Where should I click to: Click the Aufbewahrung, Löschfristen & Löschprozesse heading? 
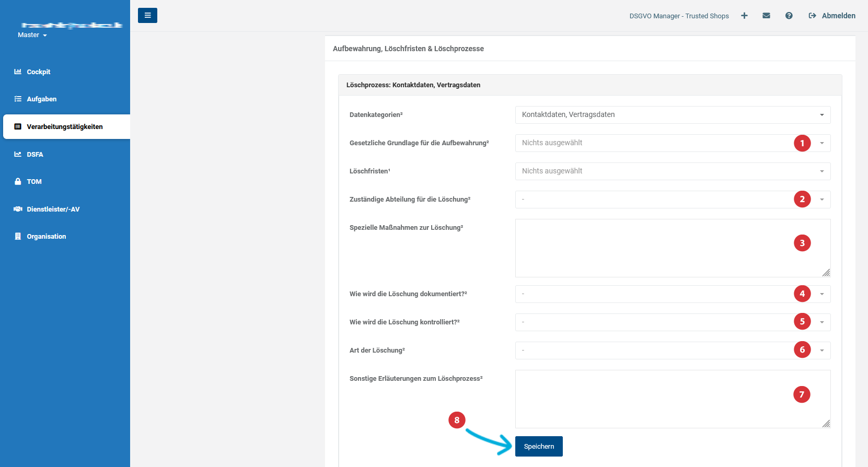tap(408, 49)
